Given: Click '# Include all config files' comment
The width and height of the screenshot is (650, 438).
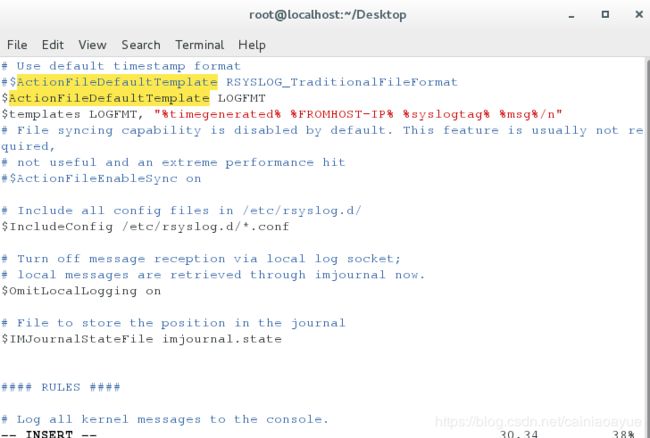Looking at the screenshot, I should coord(109,211).
